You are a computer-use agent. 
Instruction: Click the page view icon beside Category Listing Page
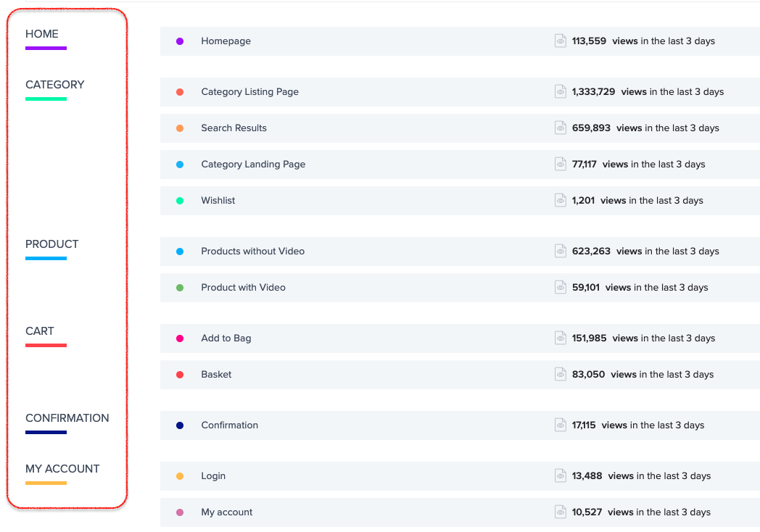click(560, 91)
